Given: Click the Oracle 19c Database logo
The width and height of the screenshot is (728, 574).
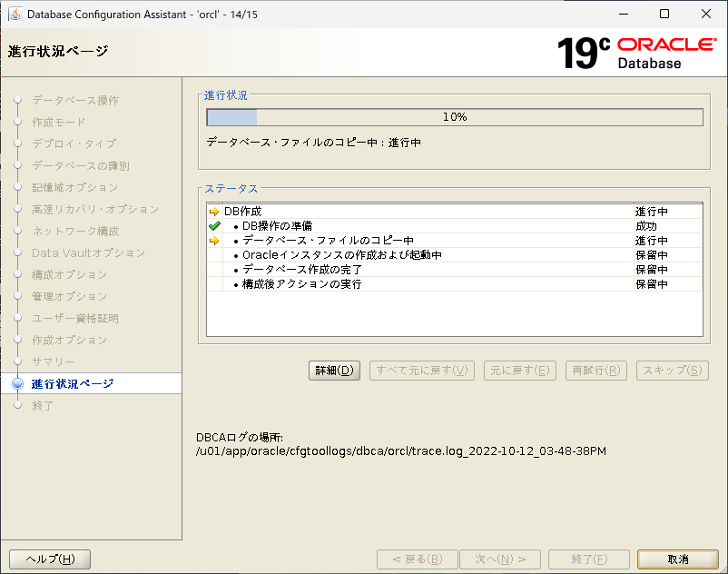Looking at the screenshot, I should coord(636,53).
